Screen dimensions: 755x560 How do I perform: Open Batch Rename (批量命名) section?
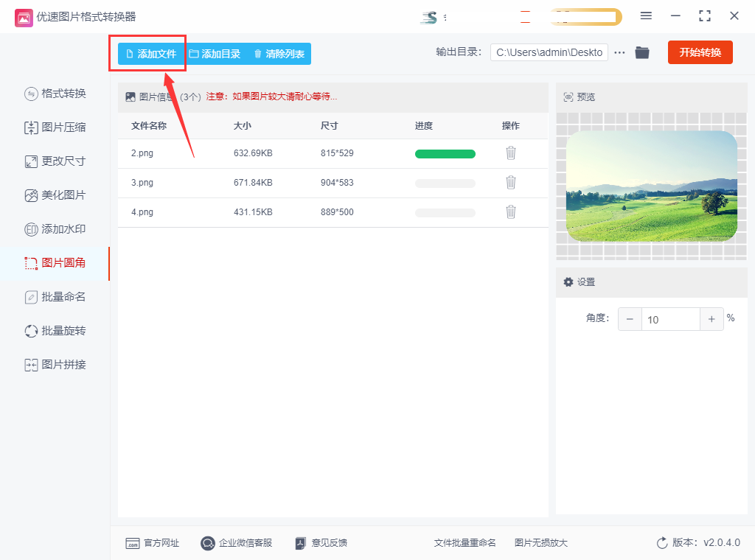pyautogui.click(x=55, y=297)
